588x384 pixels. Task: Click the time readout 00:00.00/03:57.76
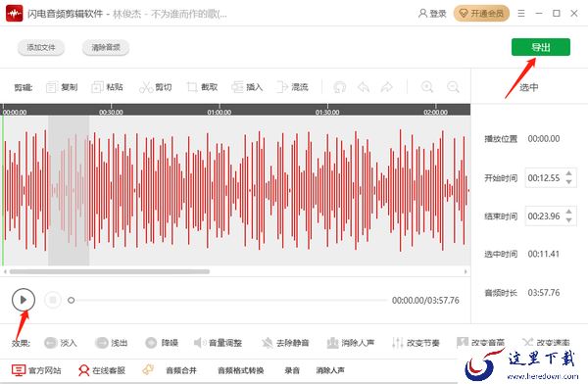tap(425, 301)
